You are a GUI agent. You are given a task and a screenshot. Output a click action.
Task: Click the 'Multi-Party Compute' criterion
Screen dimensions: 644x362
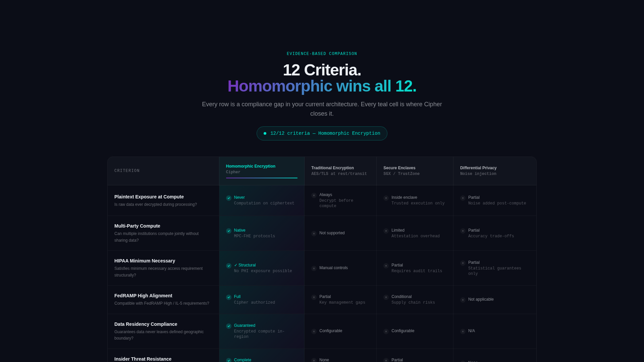(x=137, y=226)
